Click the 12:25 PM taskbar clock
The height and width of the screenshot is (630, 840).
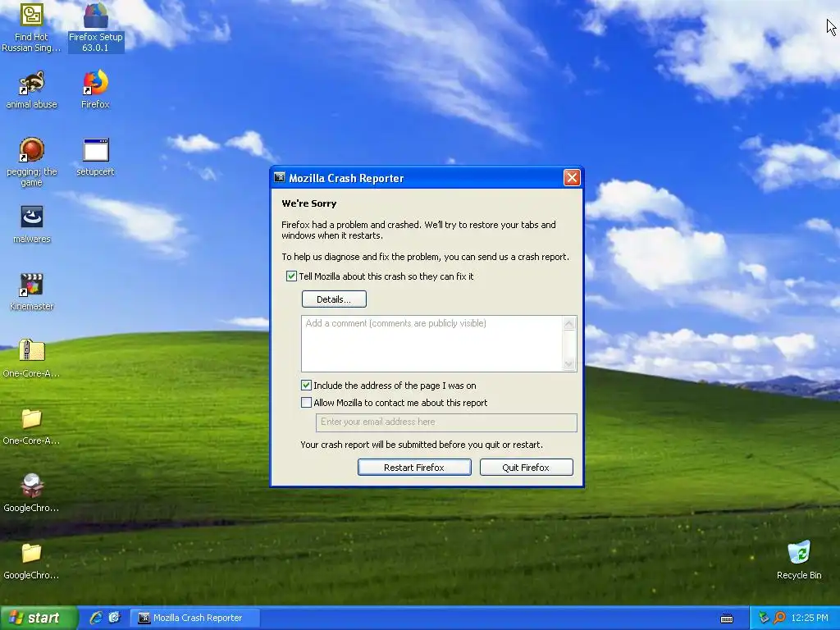[x=810, y=618]
